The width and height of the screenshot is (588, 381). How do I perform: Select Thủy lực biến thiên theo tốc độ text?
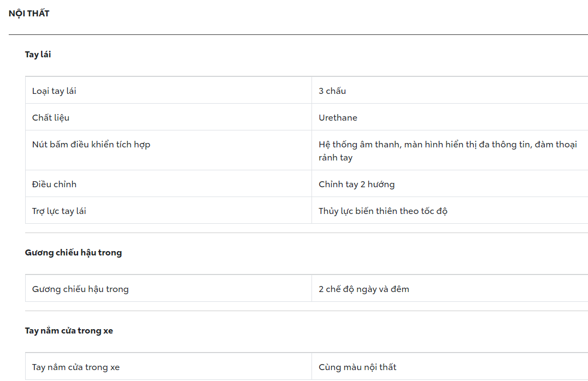click(383, 211)
